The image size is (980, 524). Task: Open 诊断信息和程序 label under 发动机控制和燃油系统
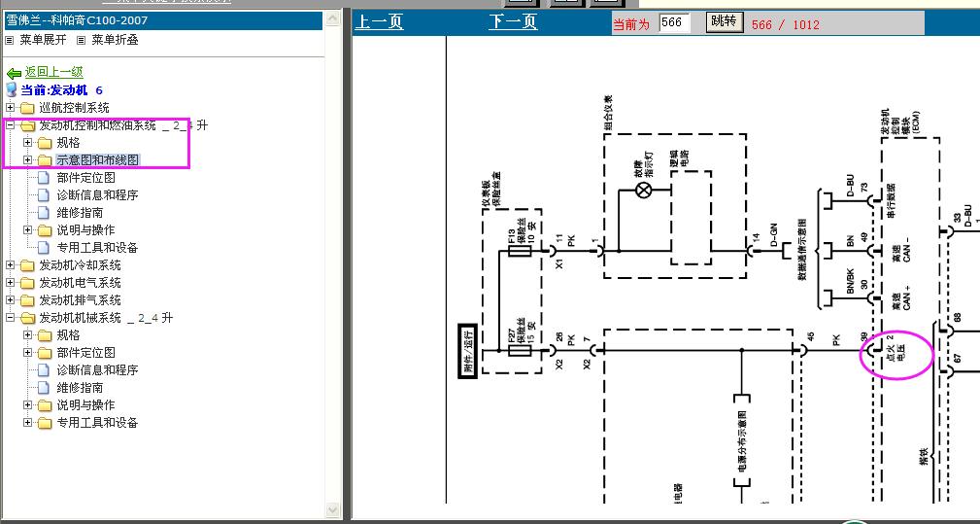point(97,195)
